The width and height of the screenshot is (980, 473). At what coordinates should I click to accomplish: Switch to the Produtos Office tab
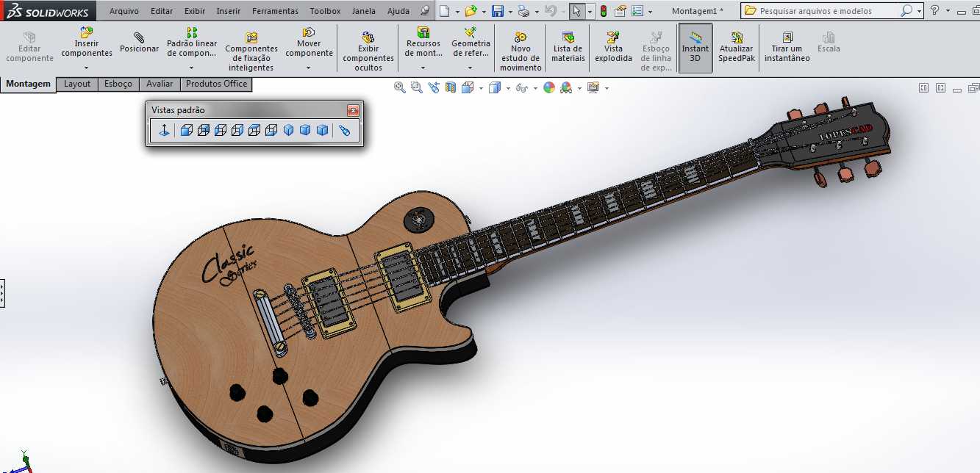pyautogui.click(x=216, y=84)
